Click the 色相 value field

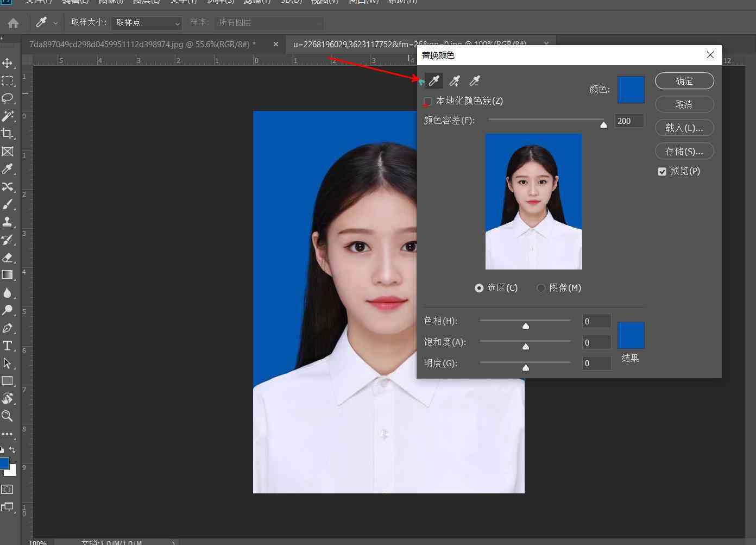(596, 321)
